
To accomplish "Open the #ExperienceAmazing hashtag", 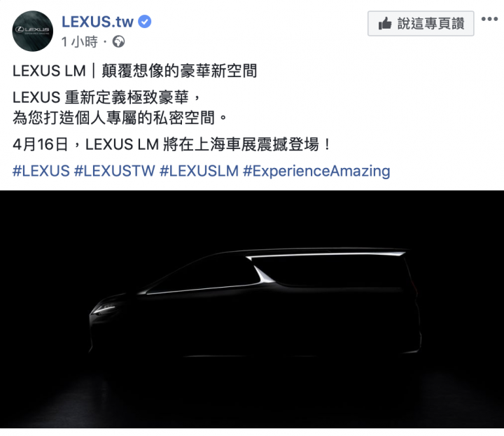I will click(x=316, y=171).
